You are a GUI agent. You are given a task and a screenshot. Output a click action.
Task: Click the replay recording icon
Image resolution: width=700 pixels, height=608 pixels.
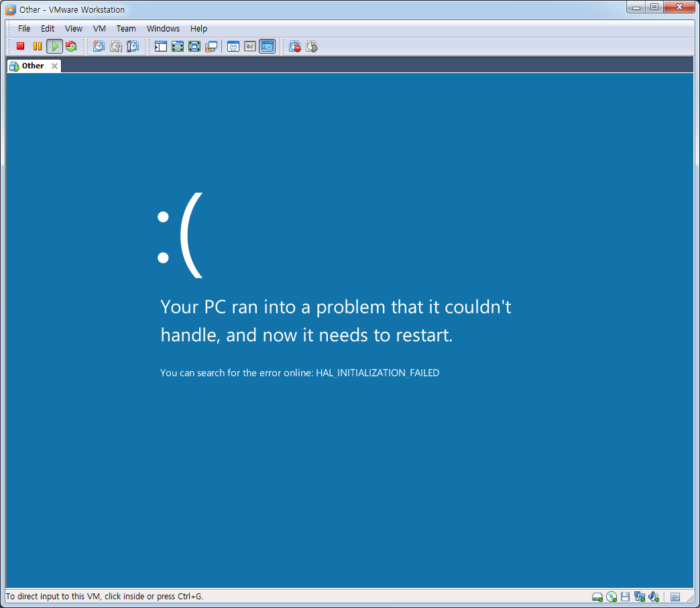coord(312,46)
